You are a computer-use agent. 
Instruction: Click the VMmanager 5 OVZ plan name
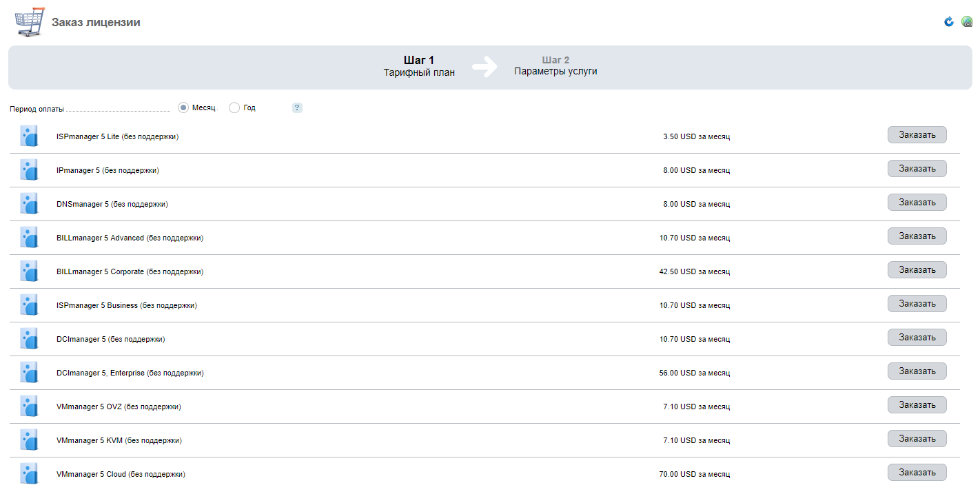pyautogui.click(x=119, y=406)
